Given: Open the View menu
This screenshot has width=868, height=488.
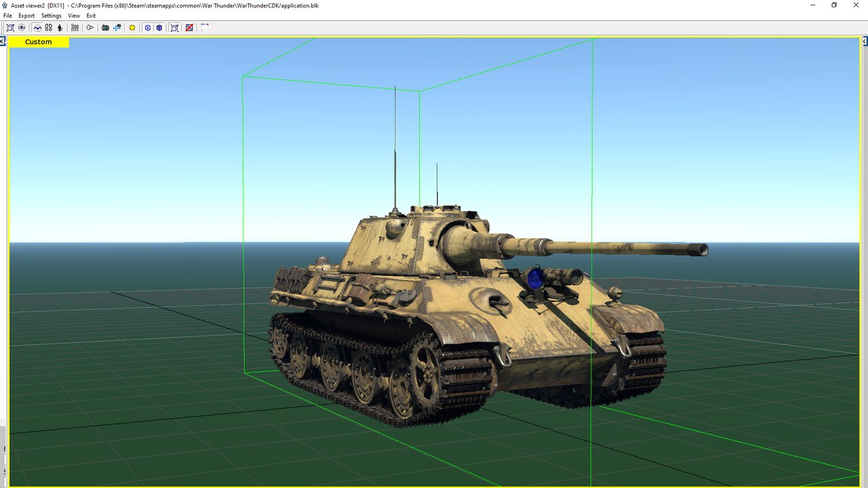Looking at the screenshot, I should click(x=74, y=16).
